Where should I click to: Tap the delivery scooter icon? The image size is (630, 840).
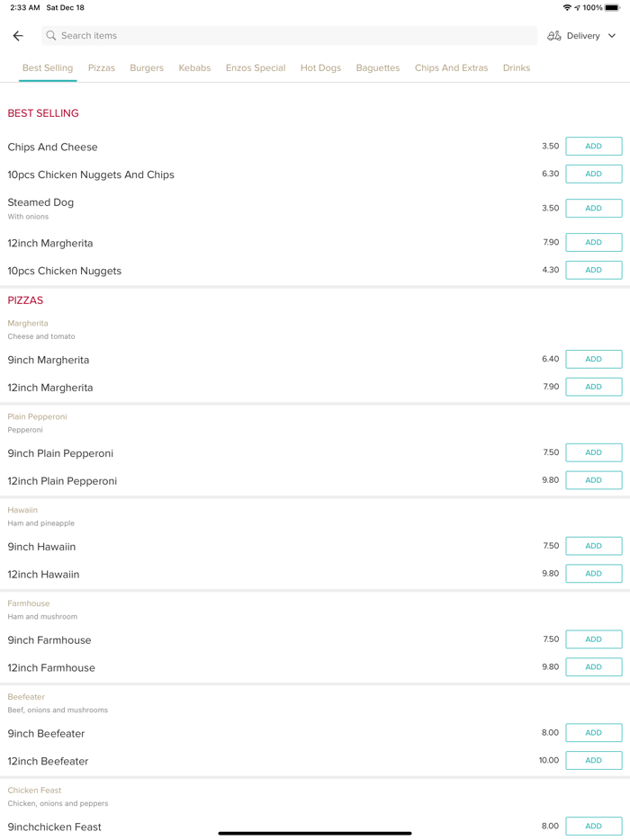[x=553, y=36]
